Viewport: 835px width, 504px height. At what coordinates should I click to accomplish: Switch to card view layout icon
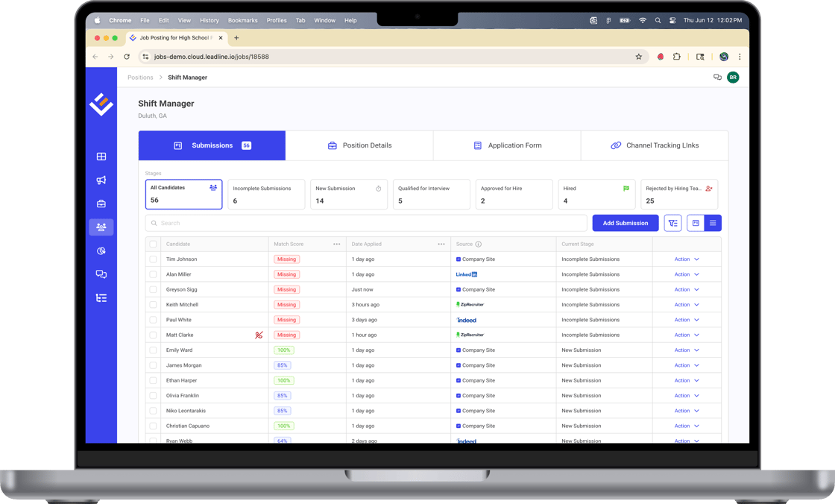point(694,223)
